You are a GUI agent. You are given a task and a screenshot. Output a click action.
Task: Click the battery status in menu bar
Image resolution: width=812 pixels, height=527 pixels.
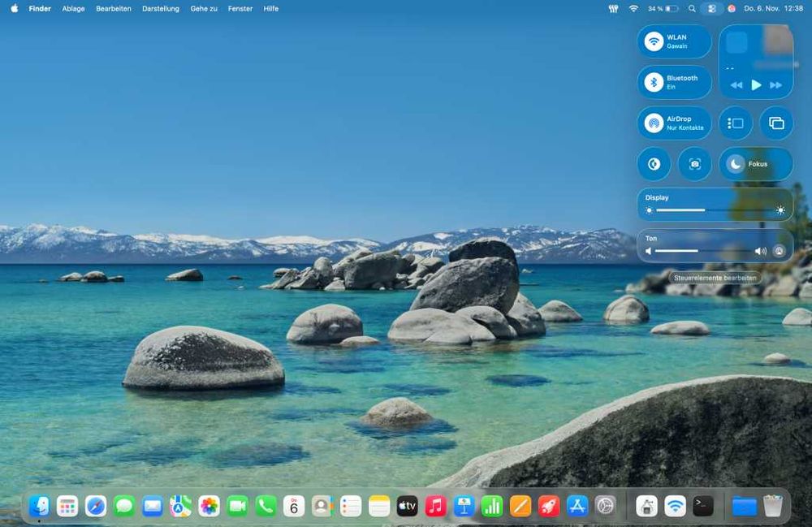[663, 8]
